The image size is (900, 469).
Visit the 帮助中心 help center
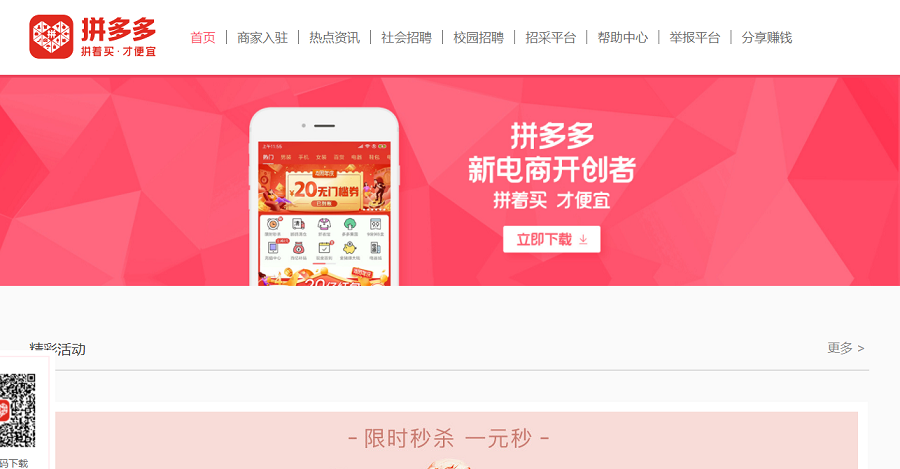(x=623, y=38)
